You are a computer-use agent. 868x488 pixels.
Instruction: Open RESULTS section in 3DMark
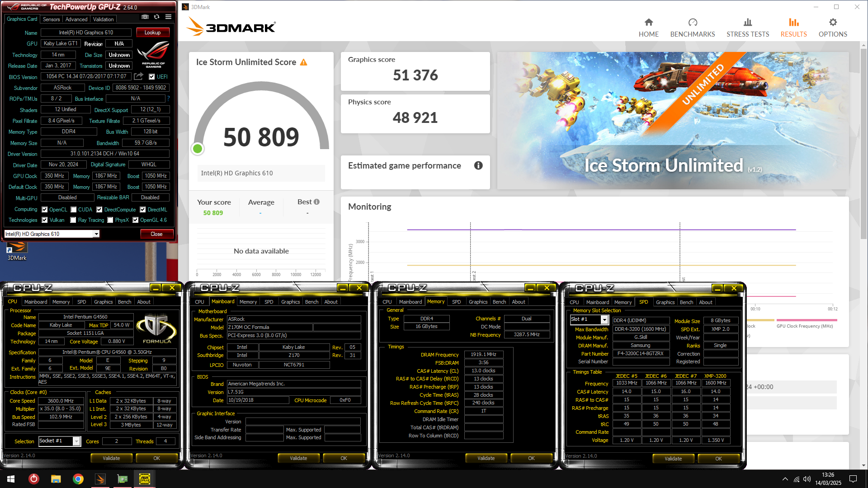pos(793,28)
